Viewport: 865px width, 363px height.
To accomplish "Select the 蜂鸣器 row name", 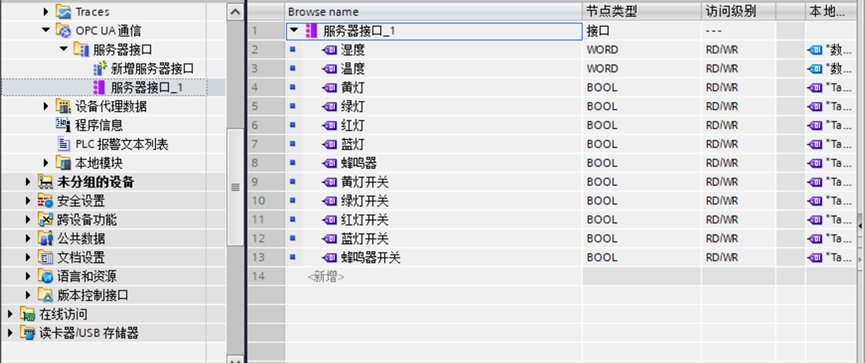I will click(359, 163).
